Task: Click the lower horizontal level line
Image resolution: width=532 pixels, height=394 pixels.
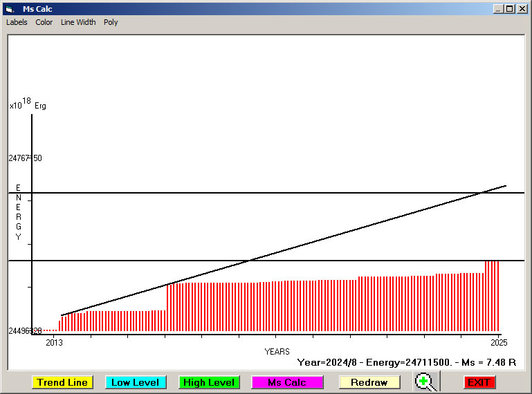Action: [x=138, y=261]
